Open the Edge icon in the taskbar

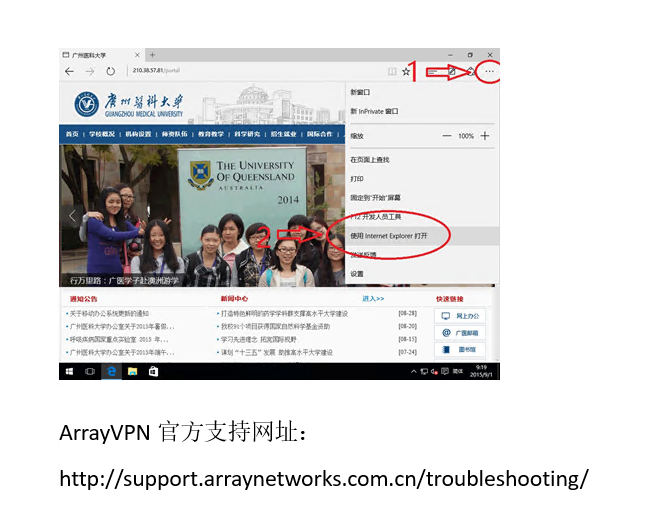pyautogui.click(x=112, y=371)
